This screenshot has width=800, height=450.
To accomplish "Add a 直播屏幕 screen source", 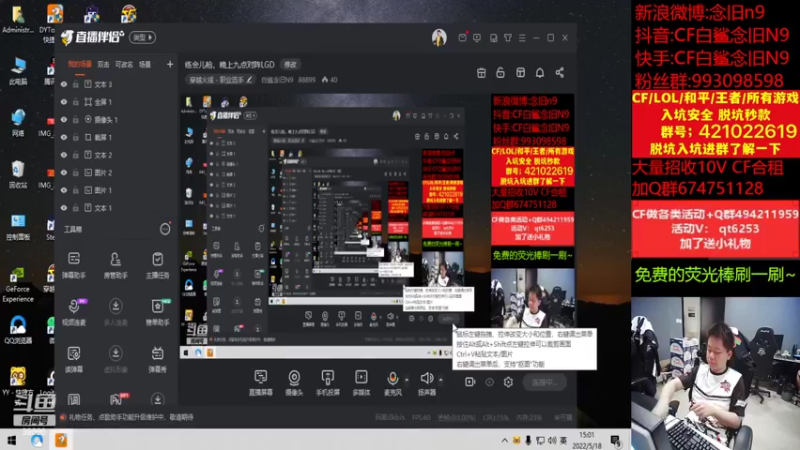I will [x=261, y=383].
